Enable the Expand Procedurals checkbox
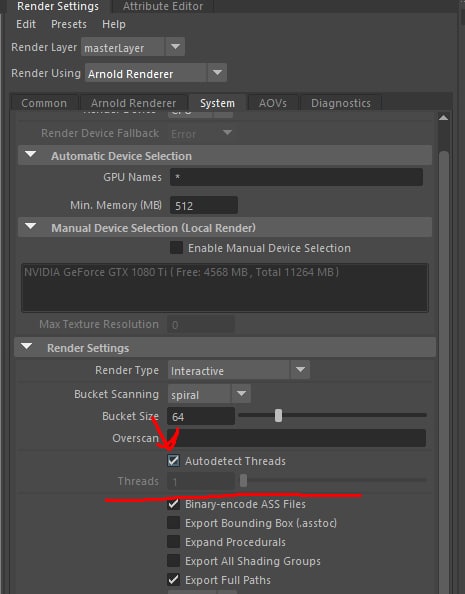This screenshot has width=465, height=594. (x=174, y=542)
